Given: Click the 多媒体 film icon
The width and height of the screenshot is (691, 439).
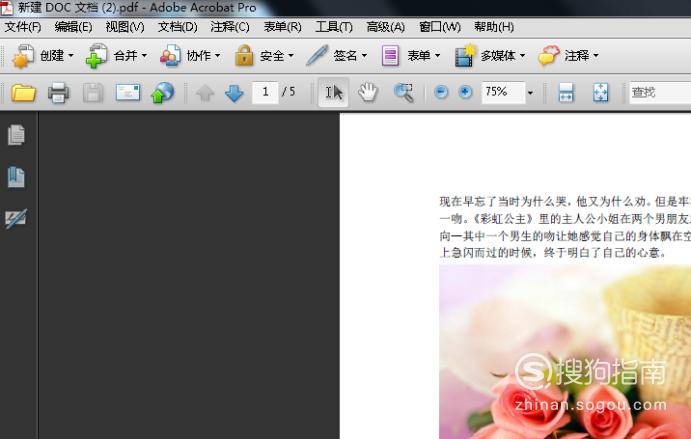Looking at the screenshot, I should tap(464, 56).
